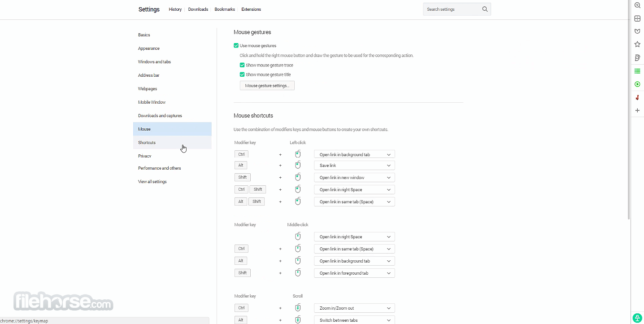Expand the Alt middle-click action dropdown
Viewport: 644px width, 324px height.
pyautogui.click(x=354, y=261)
